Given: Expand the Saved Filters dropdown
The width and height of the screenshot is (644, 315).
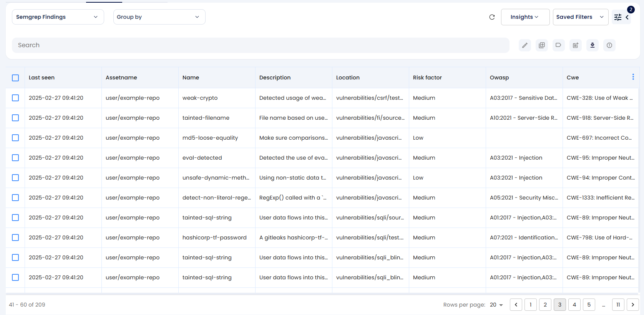Looking at the screenshot, I should pos(581,17).
